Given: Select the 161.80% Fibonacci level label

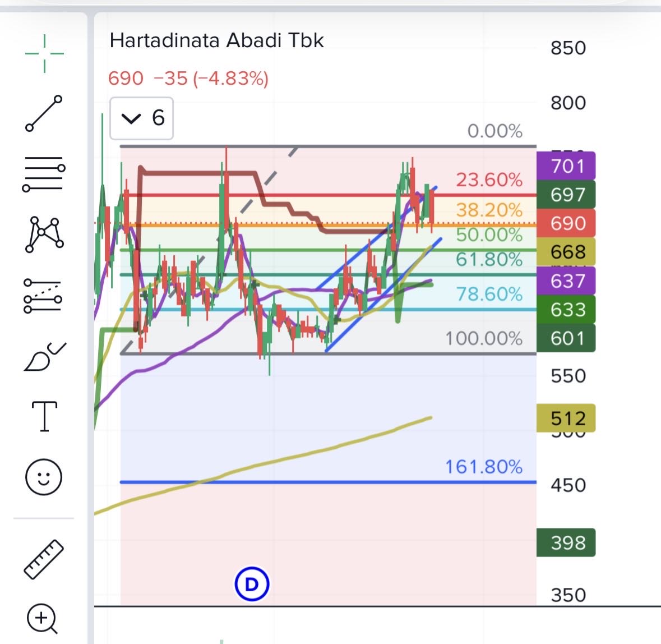Looking at the screenshot, I should 484,467.
